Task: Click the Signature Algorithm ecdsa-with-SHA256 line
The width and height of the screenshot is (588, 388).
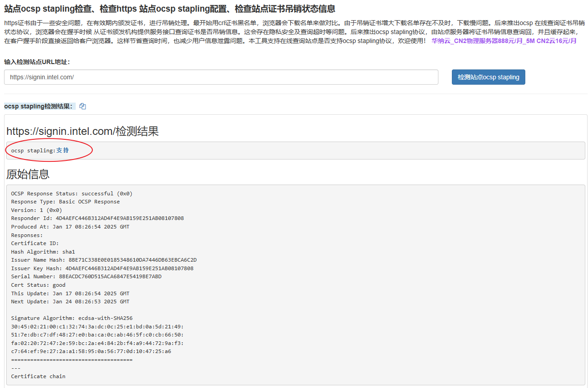Action: pyautogui.click(x=72, y=318)
